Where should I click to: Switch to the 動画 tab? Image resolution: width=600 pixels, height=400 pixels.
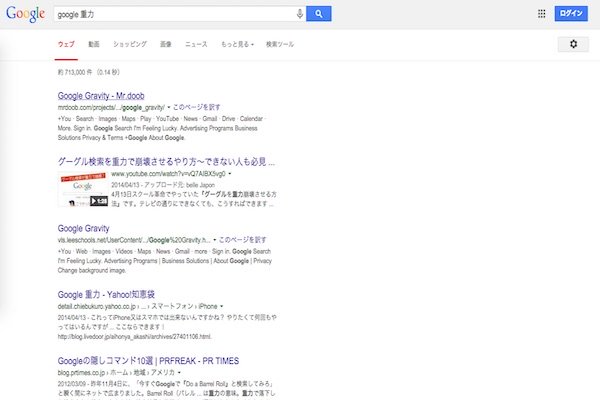[x=94, y=44]
